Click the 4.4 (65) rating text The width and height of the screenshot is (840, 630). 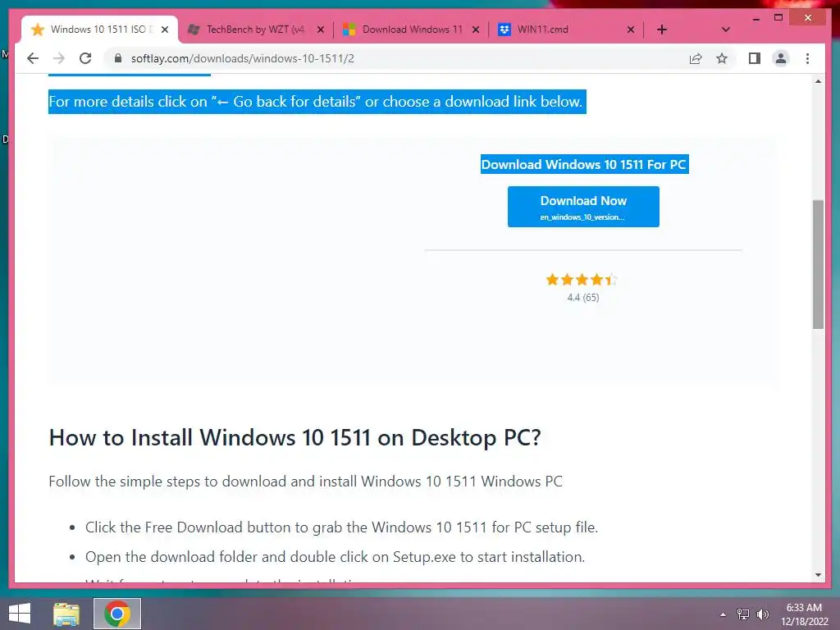[x=583, y=297]
